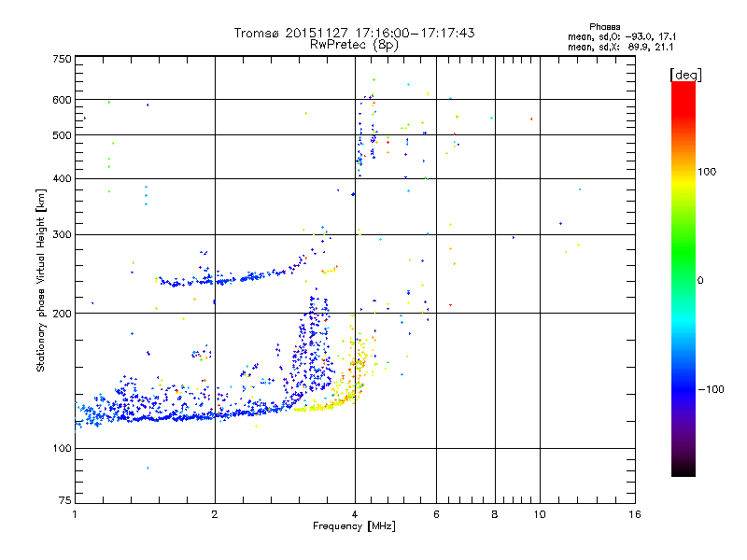Click the plot title Tromsø 20151127 timestamp
This screenshot has height=560, width=747.
pyautogui.click(x=354, y=33)
